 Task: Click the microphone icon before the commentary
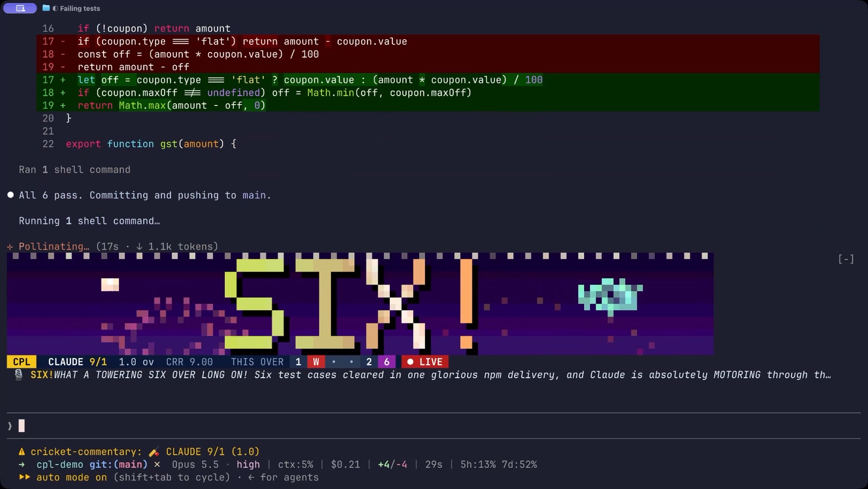[18, 375]
